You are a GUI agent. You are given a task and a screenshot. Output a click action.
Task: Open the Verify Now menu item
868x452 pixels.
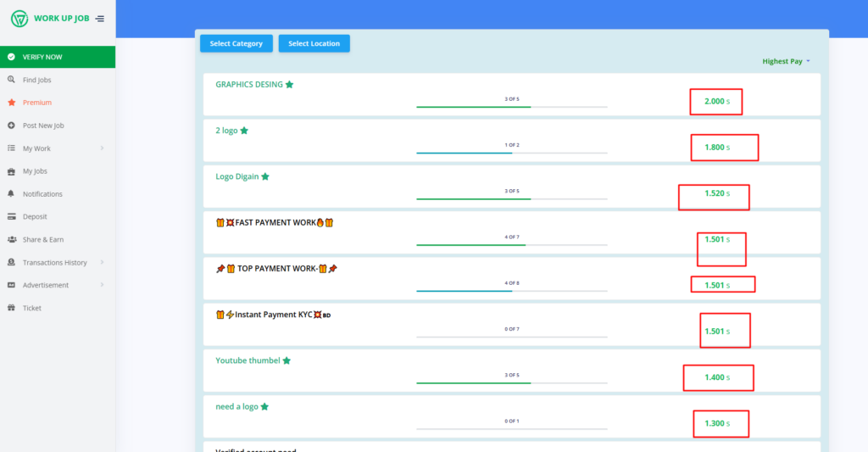pos(58,57)
